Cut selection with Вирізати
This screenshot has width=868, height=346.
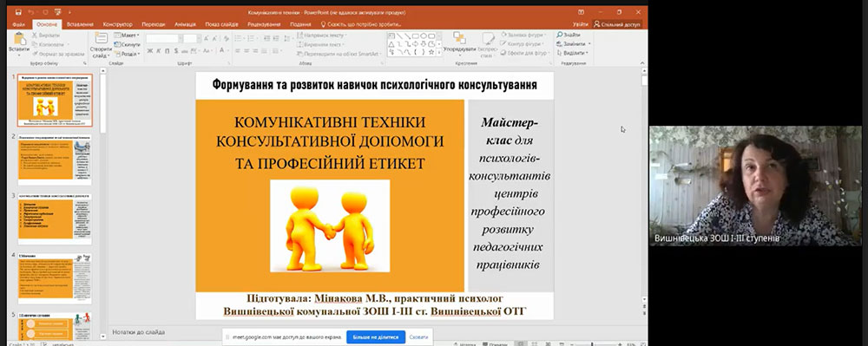tap(48, 36)
